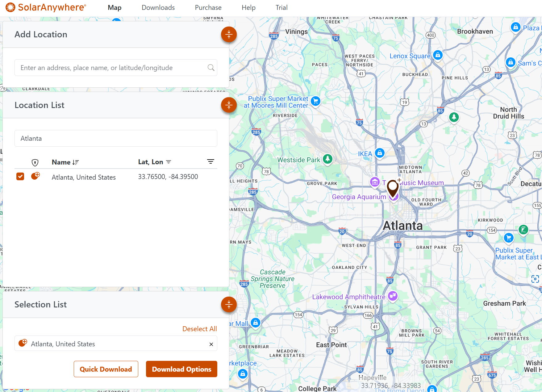
Task: Click the IKEA store map marker
Action: (380, 153)
